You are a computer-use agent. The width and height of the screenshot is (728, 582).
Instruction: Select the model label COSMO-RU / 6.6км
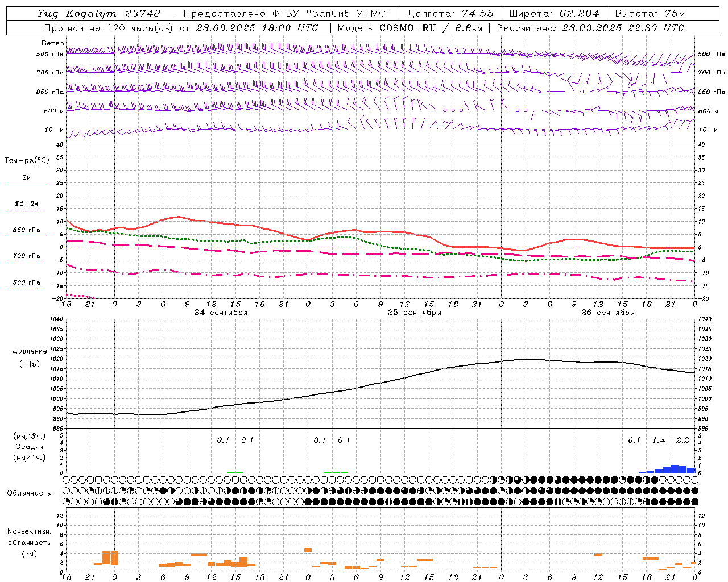click(431, 28)
